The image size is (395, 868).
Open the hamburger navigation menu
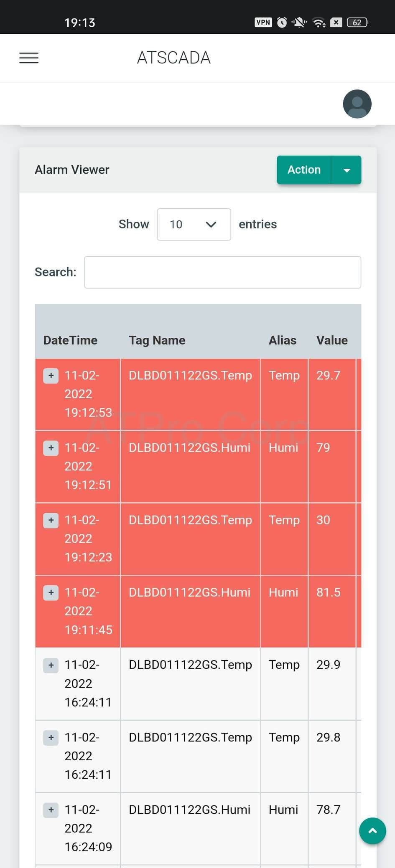(x=29, y=58)
